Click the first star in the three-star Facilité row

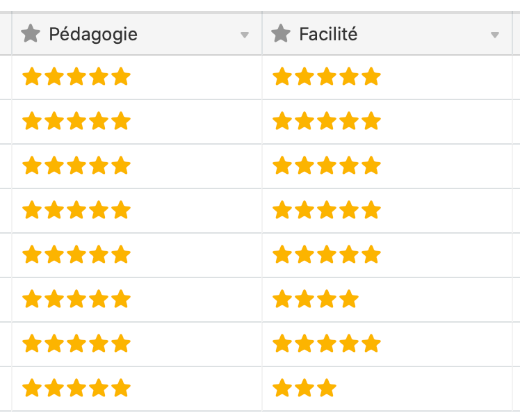tap(282, 388)
